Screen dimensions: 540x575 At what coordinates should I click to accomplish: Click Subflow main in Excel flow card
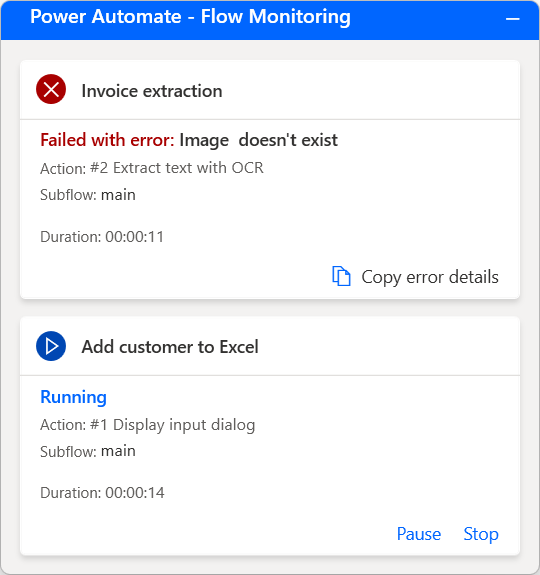pos(88,451)
